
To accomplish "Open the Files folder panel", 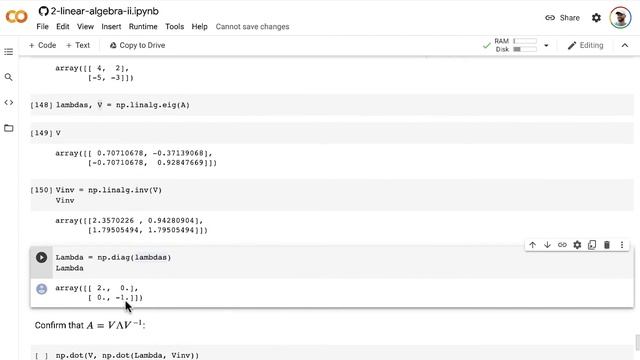I will pyautogui.click(x=9, y=128).
